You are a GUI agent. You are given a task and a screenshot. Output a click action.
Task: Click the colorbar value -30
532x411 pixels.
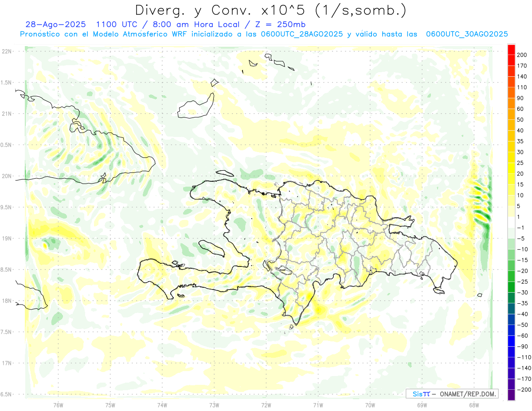click(x=524, y=292)
